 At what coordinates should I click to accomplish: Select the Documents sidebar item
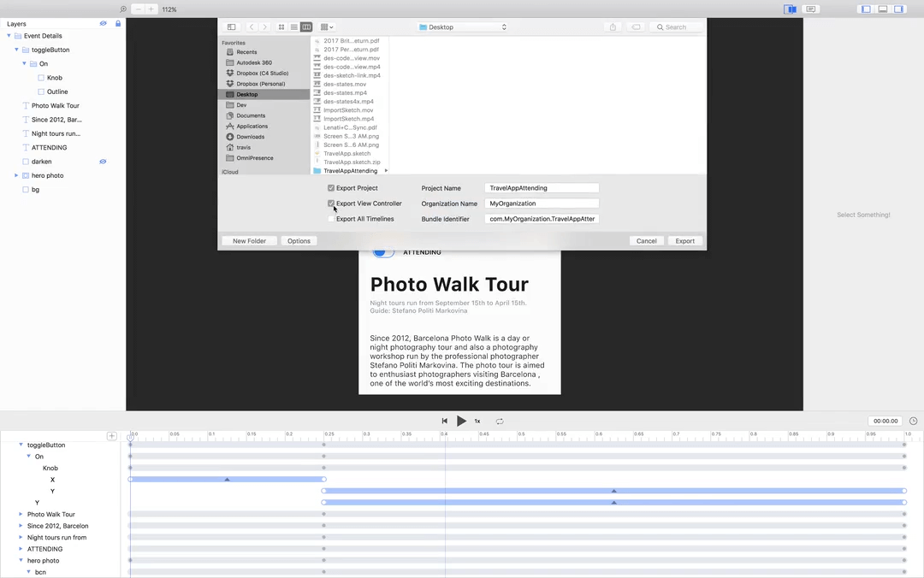tap(251, 115)
